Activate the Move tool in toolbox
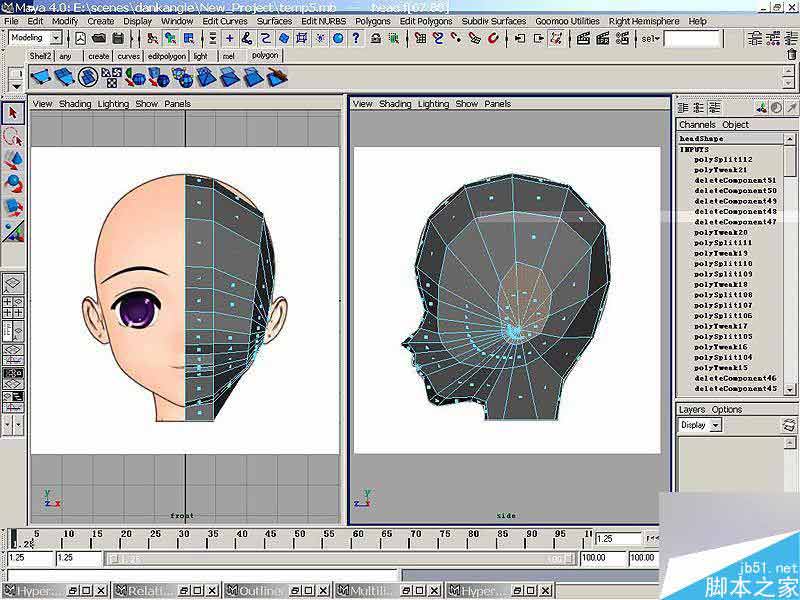The width and height of the screenshot is (800, 600). [x=13, y=160]
